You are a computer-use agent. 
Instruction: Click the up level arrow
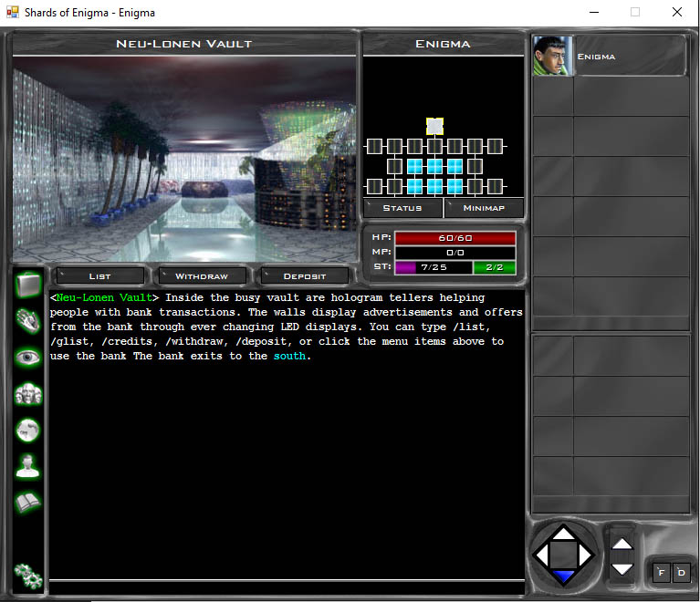[622, 544]
